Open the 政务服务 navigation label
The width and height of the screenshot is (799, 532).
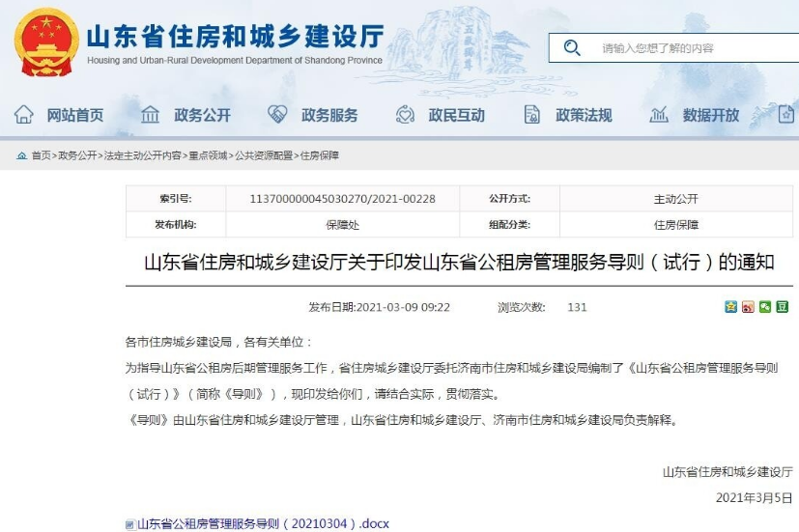329,115
